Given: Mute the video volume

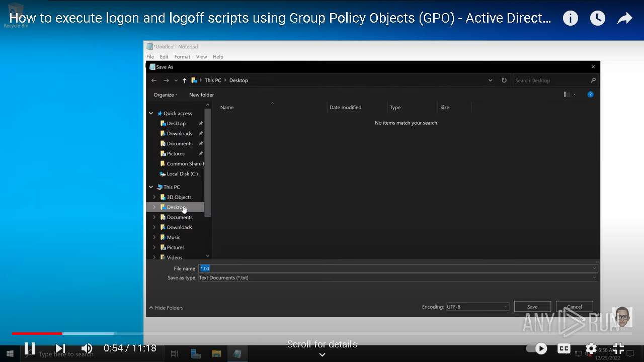Looking at the screenshot, I should pos(87,348).
